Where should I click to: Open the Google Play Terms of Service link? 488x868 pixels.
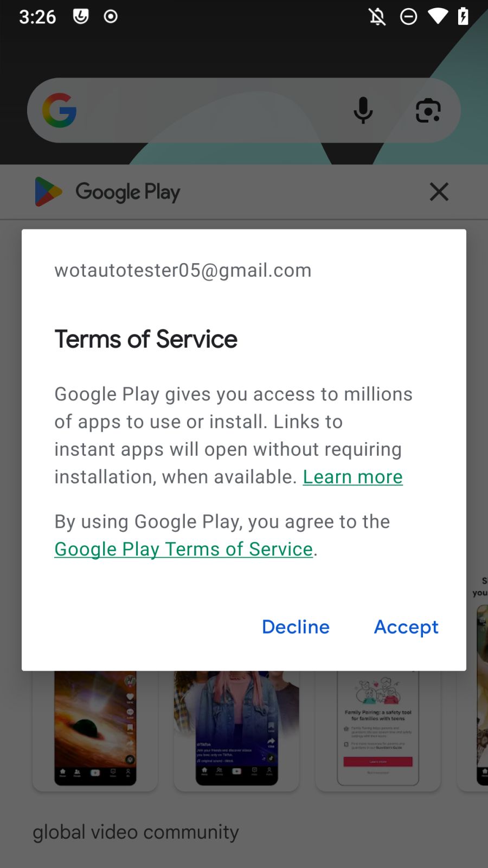coord(183,549)
